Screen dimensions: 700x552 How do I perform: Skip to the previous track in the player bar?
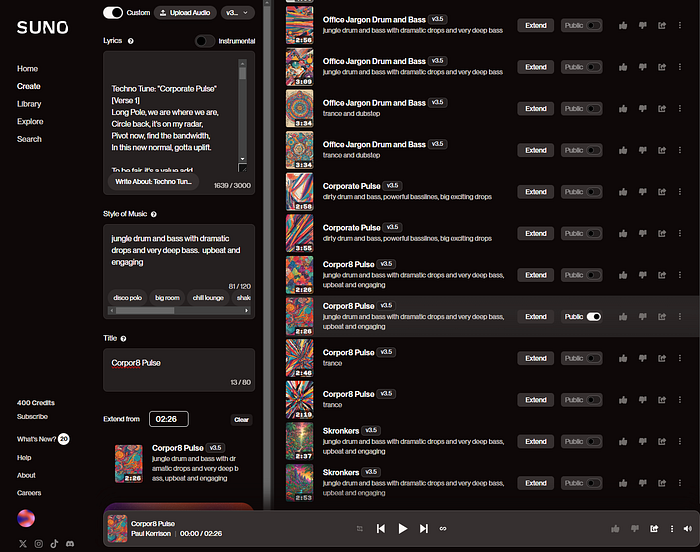pos(381,529)
